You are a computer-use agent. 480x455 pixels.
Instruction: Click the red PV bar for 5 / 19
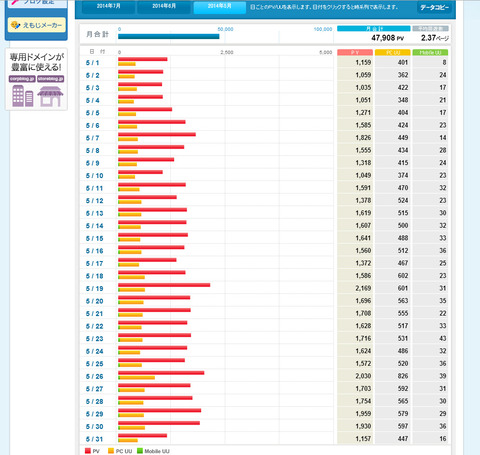pos(164,285)
